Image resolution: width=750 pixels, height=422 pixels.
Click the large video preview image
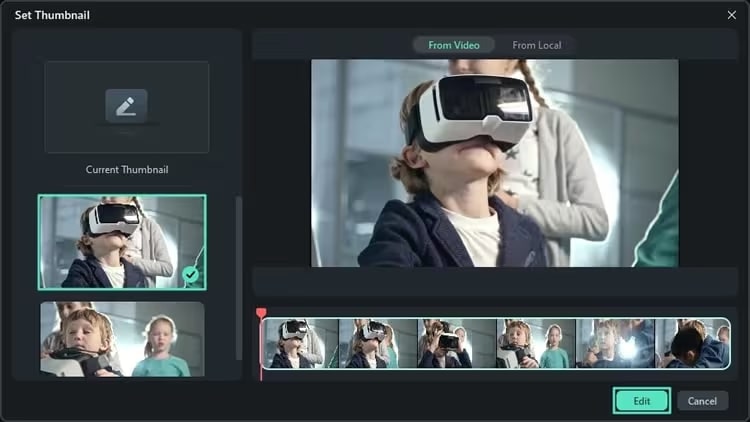[x=495, y=163]
